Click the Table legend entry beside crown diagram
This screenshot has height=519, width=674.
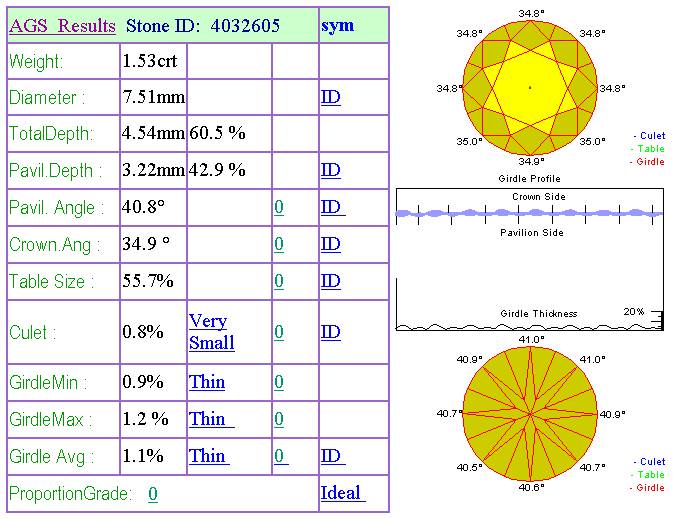point(648,149)
